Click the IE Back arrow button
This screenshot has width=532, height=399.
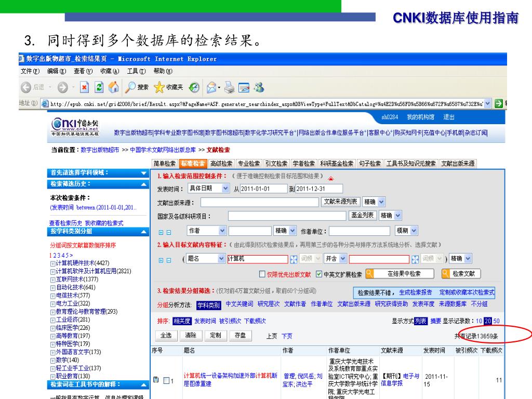click(x=26, y=87)
